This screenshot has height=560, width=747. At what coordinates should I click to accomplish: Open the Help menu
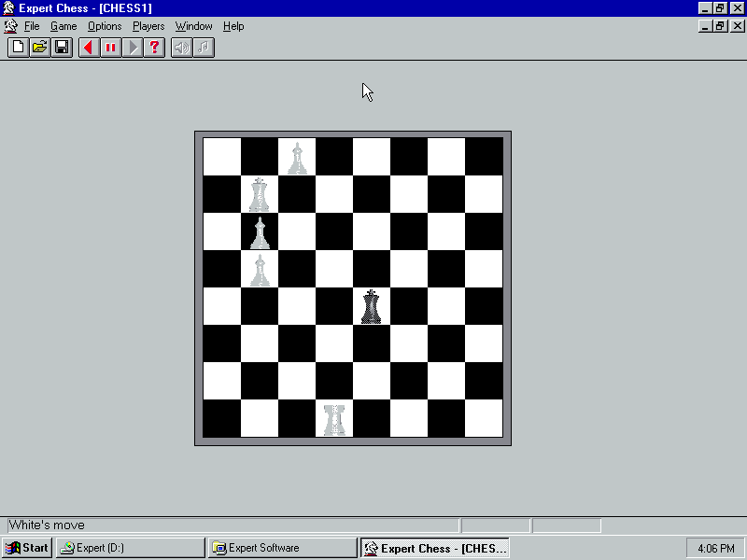tap(233, 26)
